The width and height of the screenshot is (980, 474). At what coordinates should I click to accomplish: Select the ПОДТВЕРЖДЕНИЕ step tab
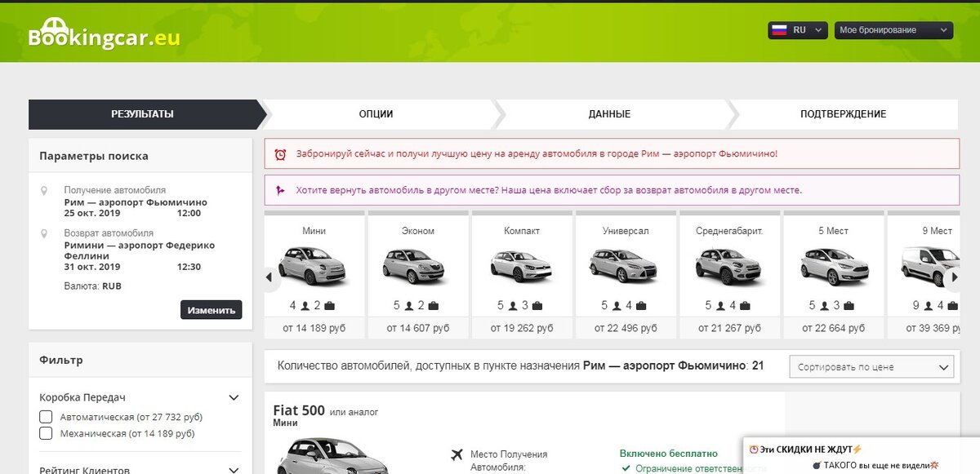(844, 114)
